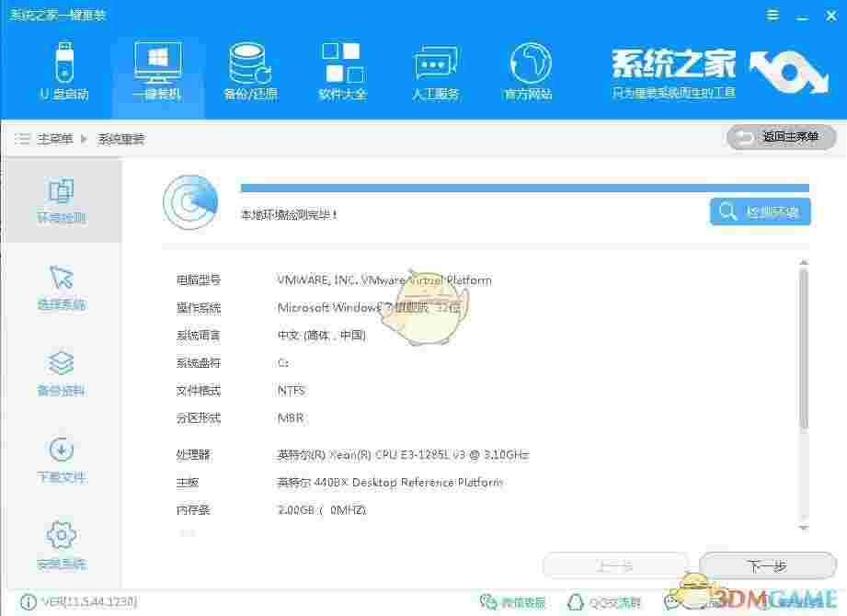The height and width of the screenshot is (616, 847).
Task: Click the 文件格式 label
Action: click(199, 391)
